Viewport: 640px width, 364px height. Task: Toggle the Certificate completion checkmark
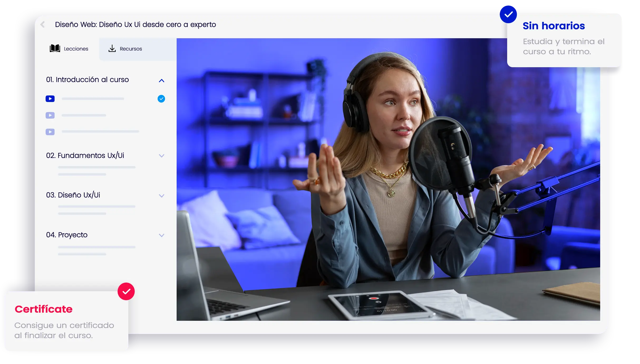[x=126, y=291]
